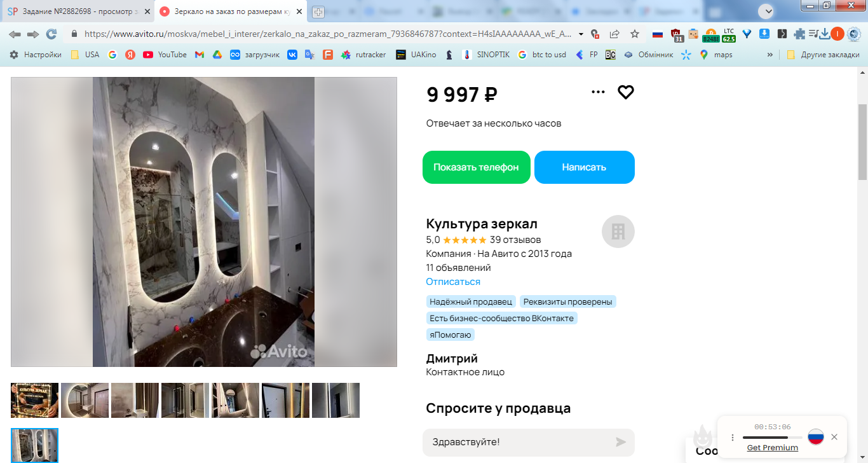Open the browser extensions puzzle icon
This screenshot has height=463, width=868.
(799, 34)
